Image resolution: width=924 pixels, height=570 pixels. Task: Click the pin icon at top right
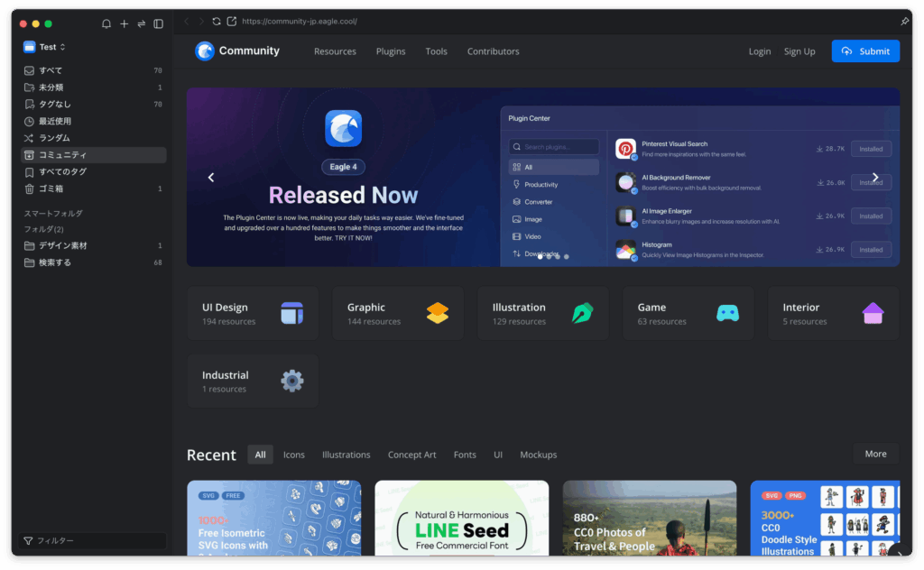904,21
